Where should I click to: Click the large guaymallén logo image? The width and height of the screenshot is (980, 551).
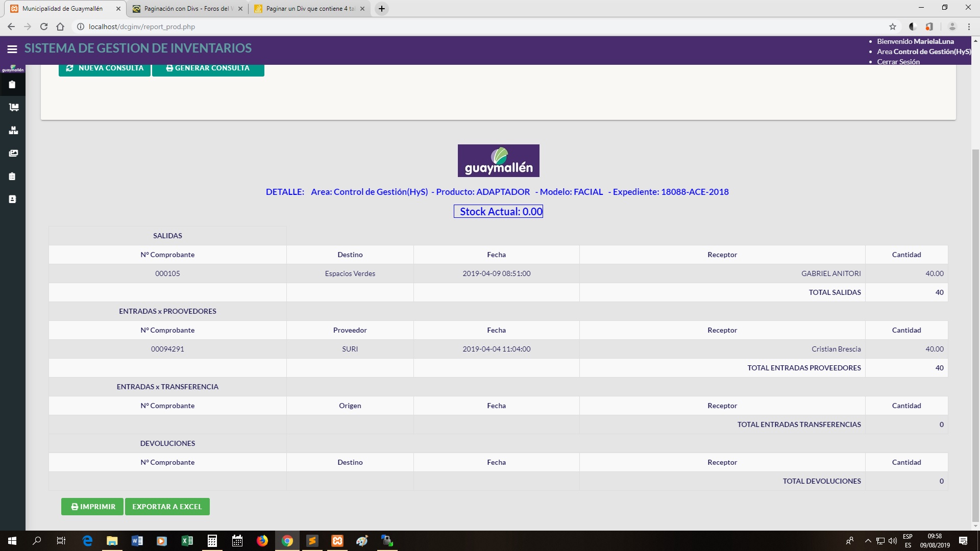(x=499, y=161)
